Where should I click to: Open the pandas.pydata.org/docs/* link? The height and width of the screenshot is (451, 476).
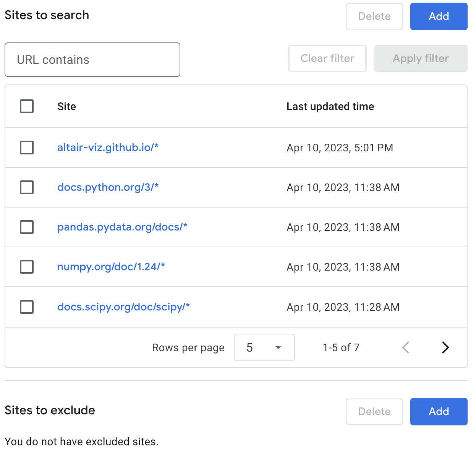tap(122, 227)
